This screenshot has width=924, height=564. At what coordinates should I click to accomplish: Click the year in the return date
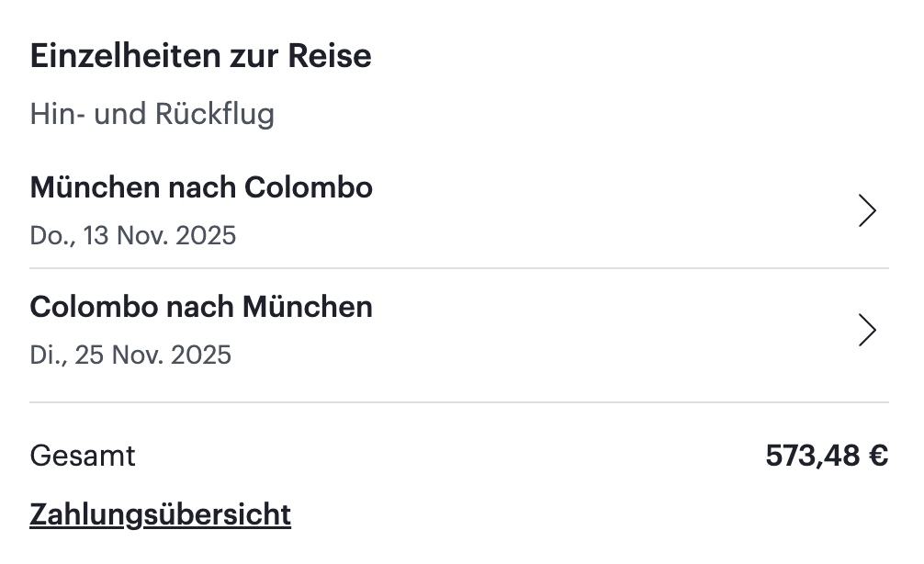(200, 355)
